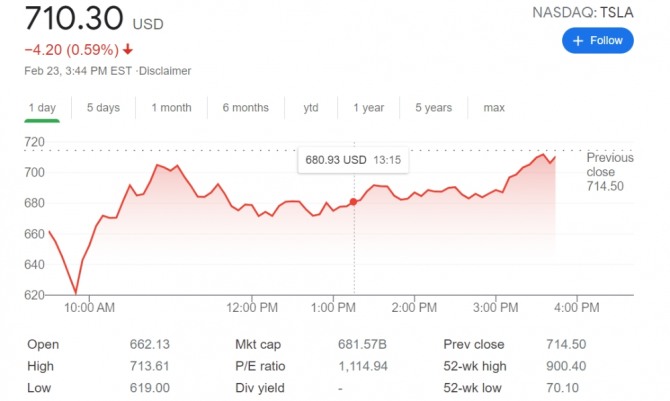Open the Disclaimer link
This screenshot has width=670, height=401.
166,70
